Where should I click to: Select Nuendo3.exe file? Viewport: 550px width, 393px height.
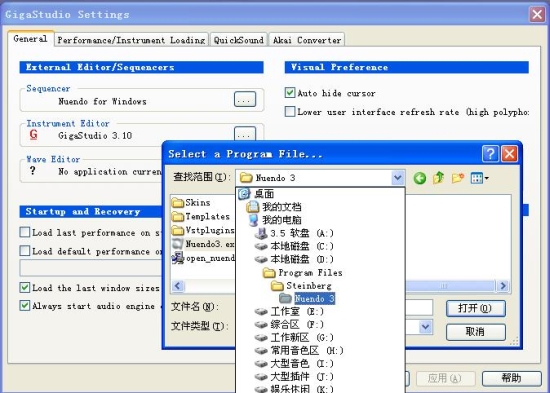[203, 244]
